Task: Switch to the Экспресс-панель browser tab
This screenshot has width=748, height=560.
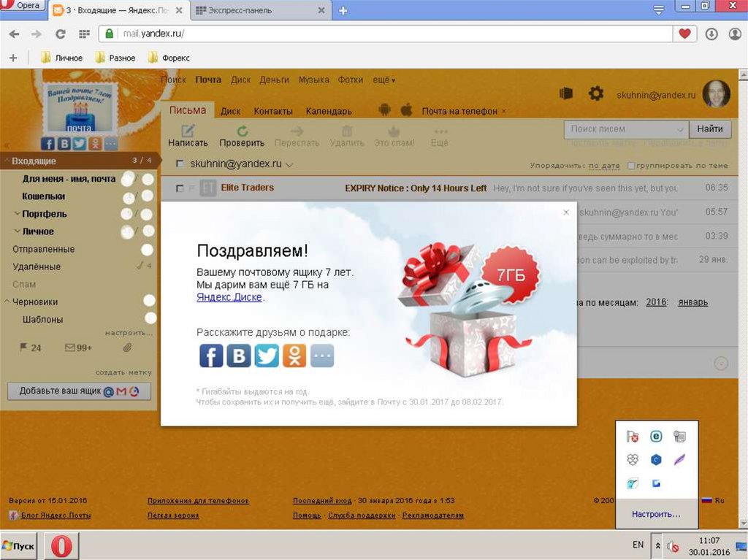Action: click(260, 10)
